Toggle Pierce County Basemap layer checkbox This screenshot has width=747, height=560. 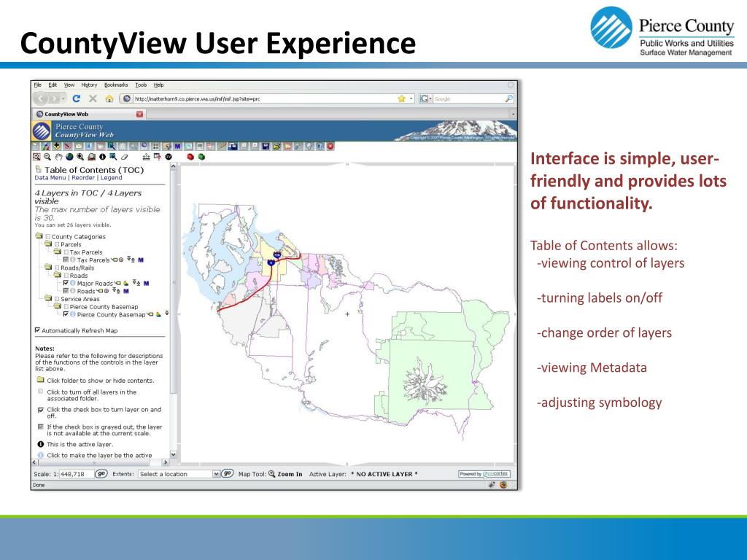66,314
